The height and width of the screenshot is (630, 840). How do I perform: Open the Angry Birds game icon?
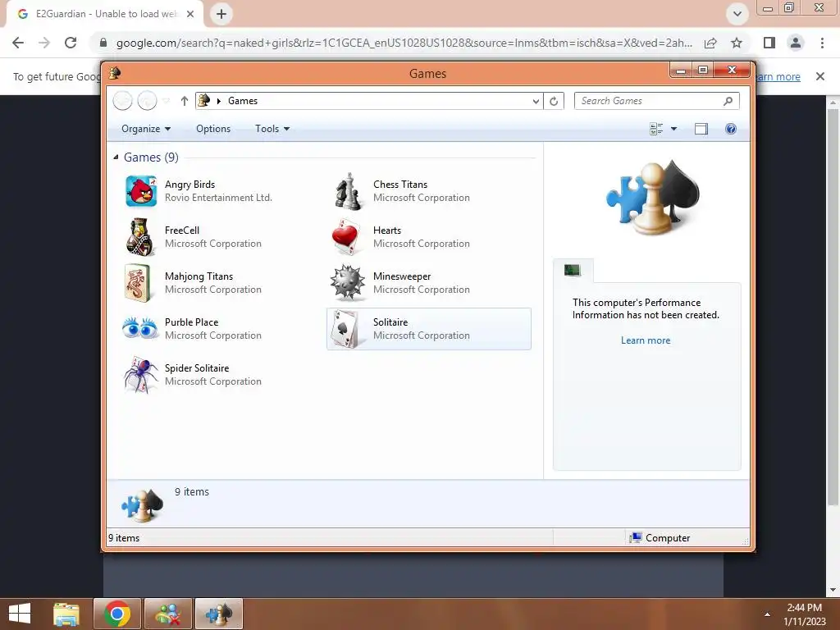coord(141,191)
